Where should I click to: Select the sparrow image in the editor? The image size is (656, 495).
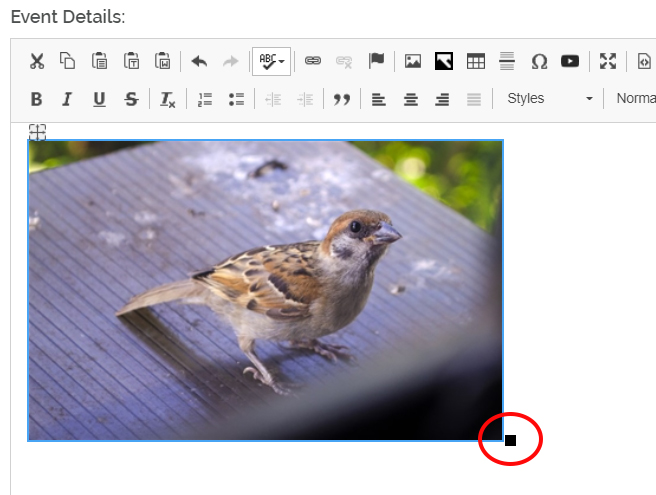(265, 290)
